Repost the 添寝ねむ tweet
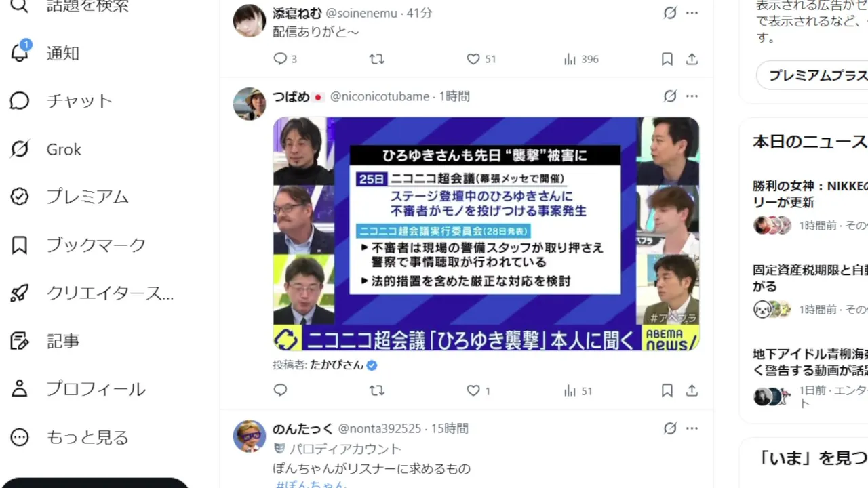This screenshot has height=488, width=868. [x=376, y=59]
